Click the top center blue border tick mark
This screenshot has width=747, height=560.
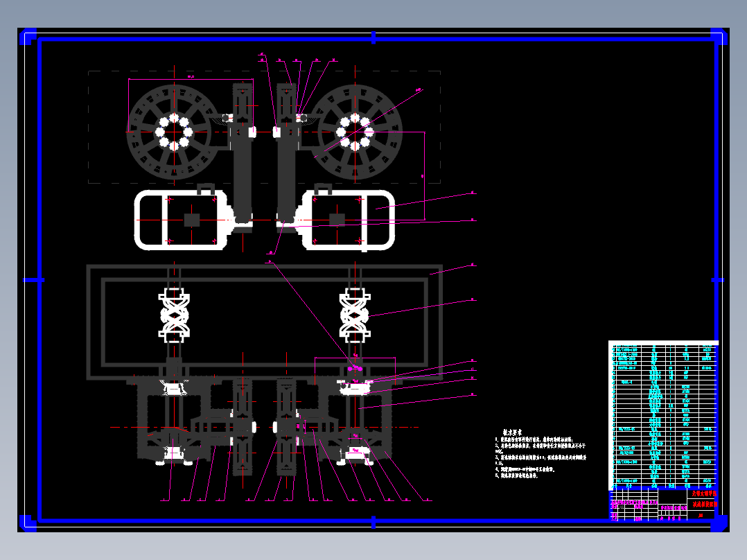click(373, 37)
